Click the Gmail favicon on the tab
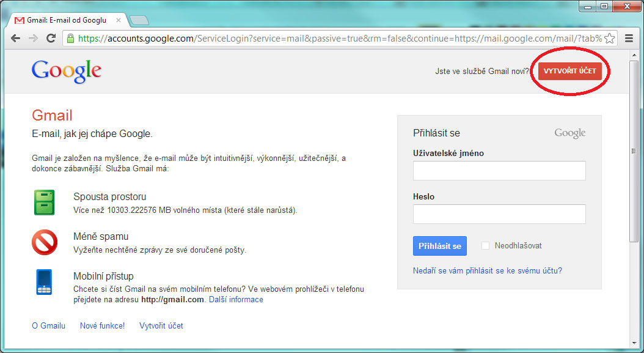 click(x=20, y=20)
